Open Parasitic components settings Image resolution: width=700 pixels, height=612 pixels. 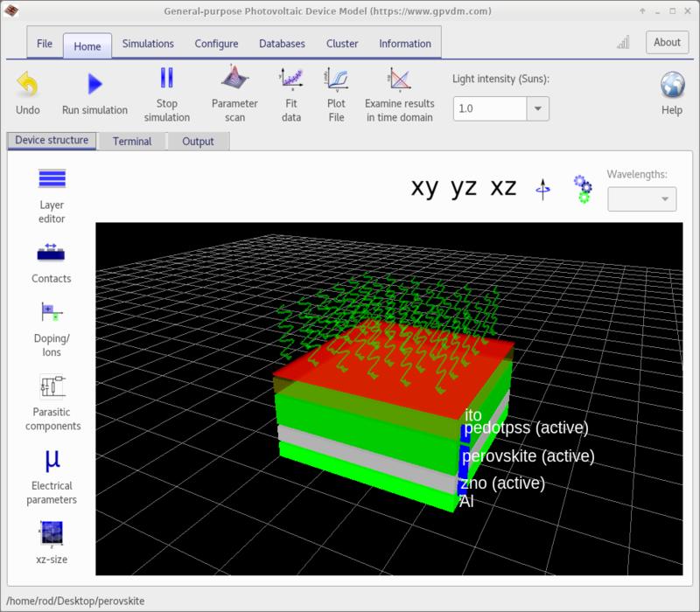point(52,386)
